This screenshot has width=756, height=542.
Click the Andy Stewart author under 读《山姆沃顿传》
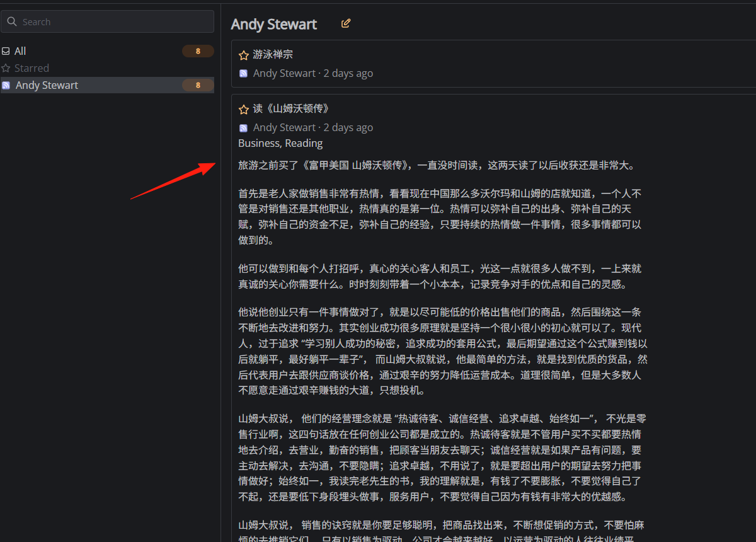pyautogui.click(x=284, y=127)
